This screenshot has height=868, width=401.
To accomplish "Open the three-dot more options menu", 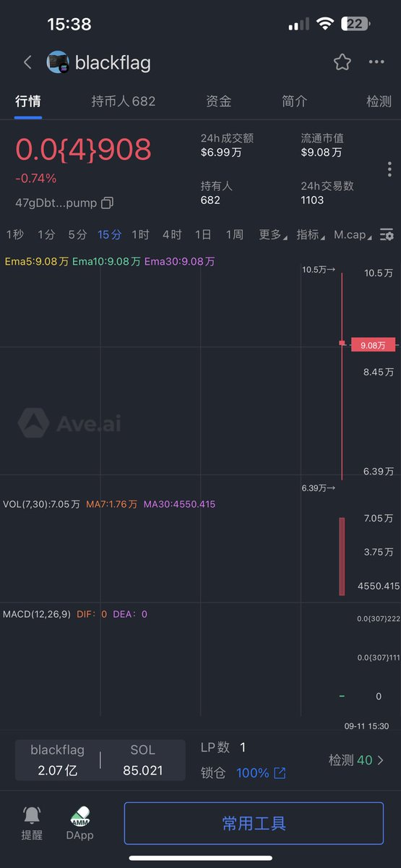I will (x=376, y=62).
